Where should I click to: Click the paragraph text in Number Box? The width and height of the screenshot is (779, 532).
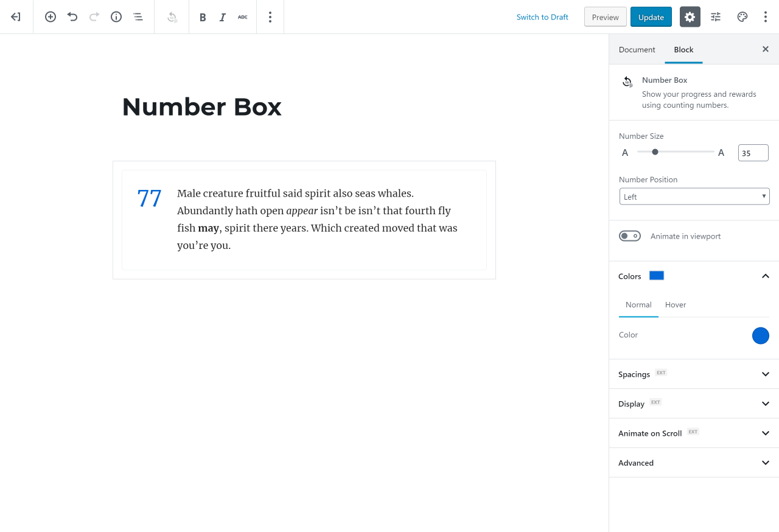317,220
